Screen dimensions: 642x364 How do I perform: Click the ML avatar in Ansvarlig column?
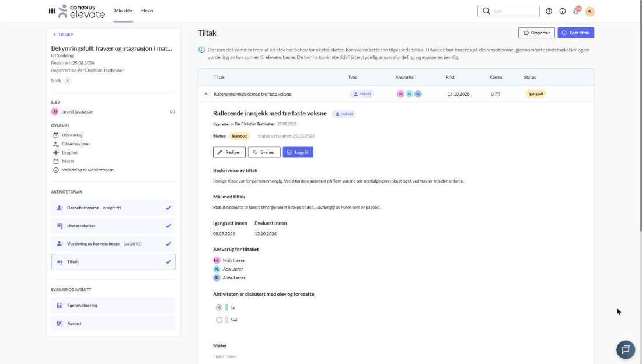click(400, 94)
